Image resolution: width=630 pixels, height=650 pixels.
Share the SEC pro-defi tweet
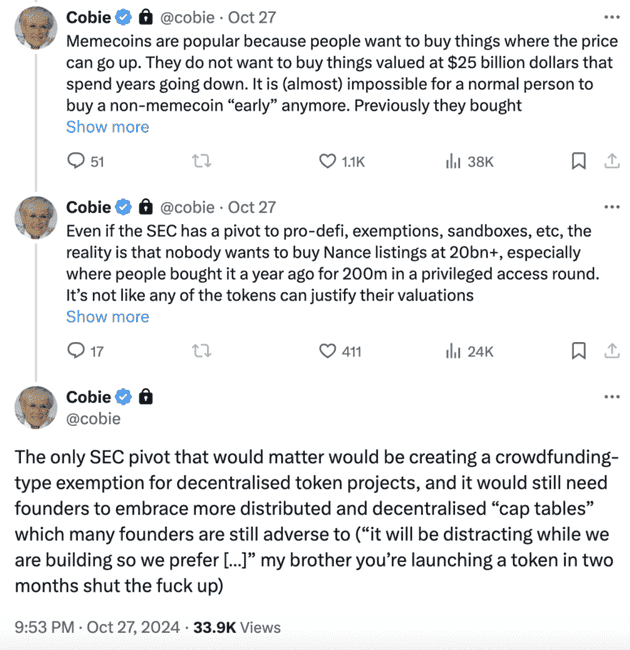click(612, 351)
